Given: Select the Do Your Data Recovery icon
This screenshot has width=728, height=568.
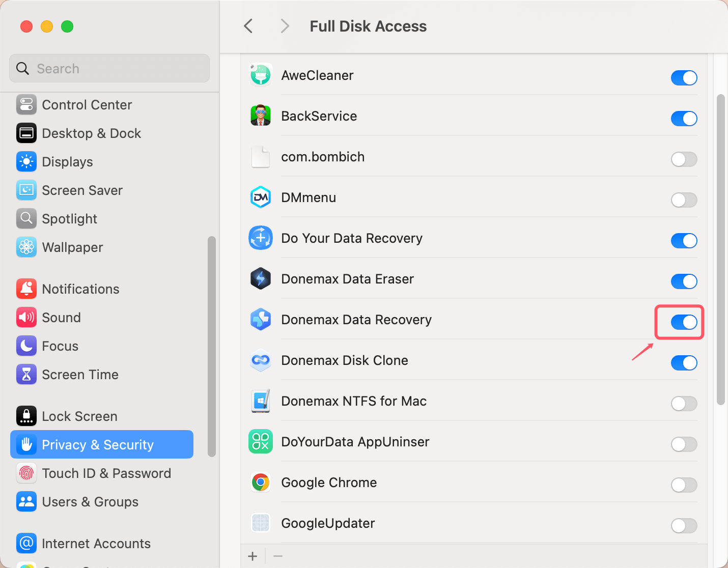Looking at the screenshot, I should click(260, 238).
